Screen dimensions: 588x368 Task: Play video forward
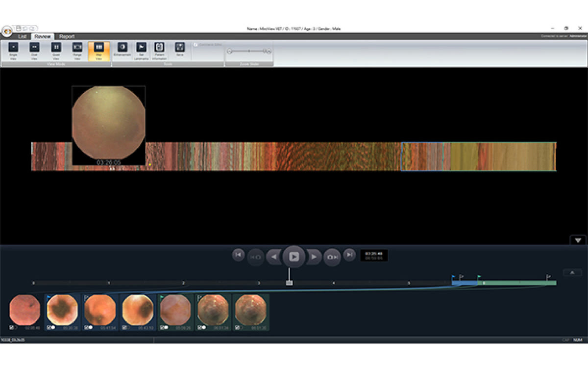[x=314, y=257]
